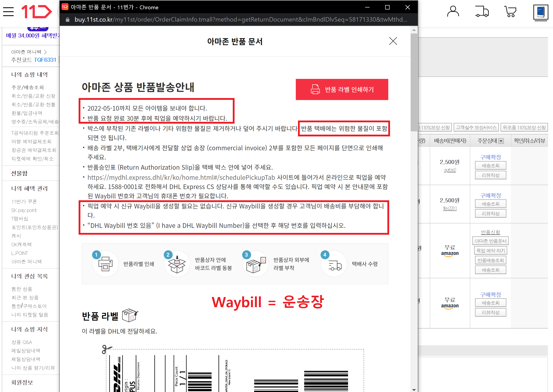Click the schedule pickup button
This screenshot has height=392, width=553.
pyautogui.click(x=490, y=251)
